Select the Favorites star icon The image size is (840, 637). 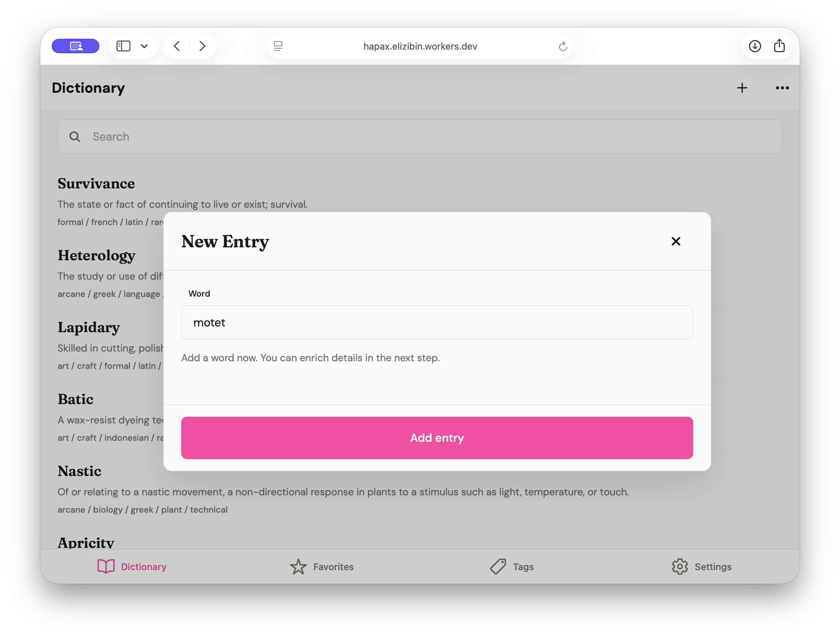tap(298, 567)
